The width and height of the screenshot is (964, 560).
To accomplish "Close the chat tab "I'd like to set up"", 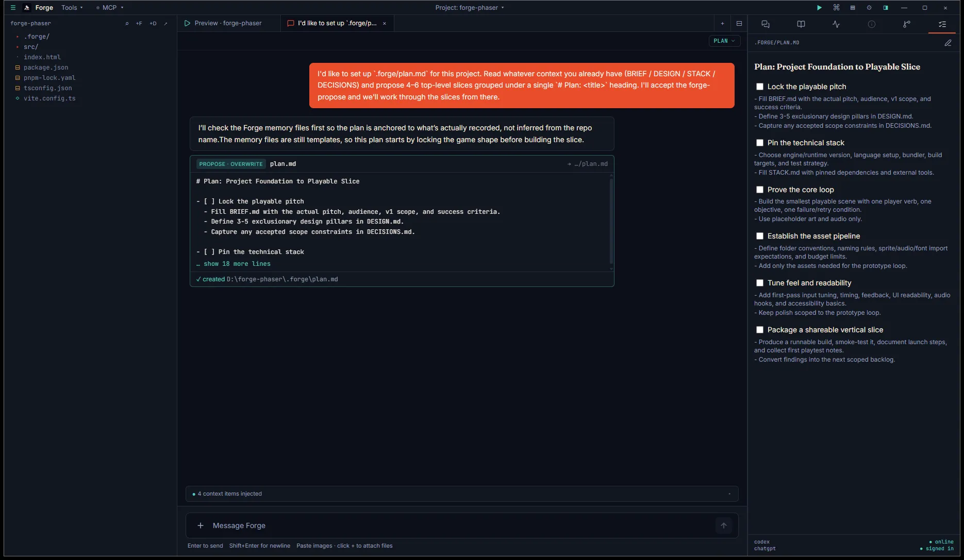I will tap(385, 23).
